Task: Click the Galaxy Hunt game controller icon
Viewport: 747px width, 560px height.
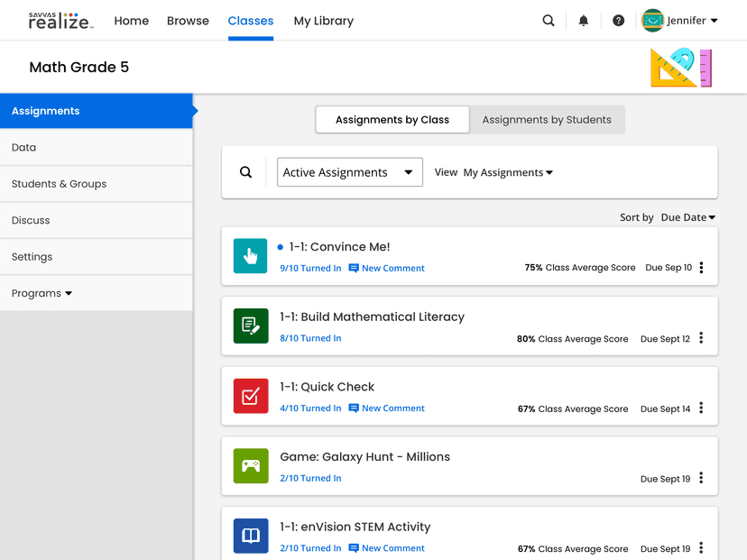Action: tap(250, 466)
